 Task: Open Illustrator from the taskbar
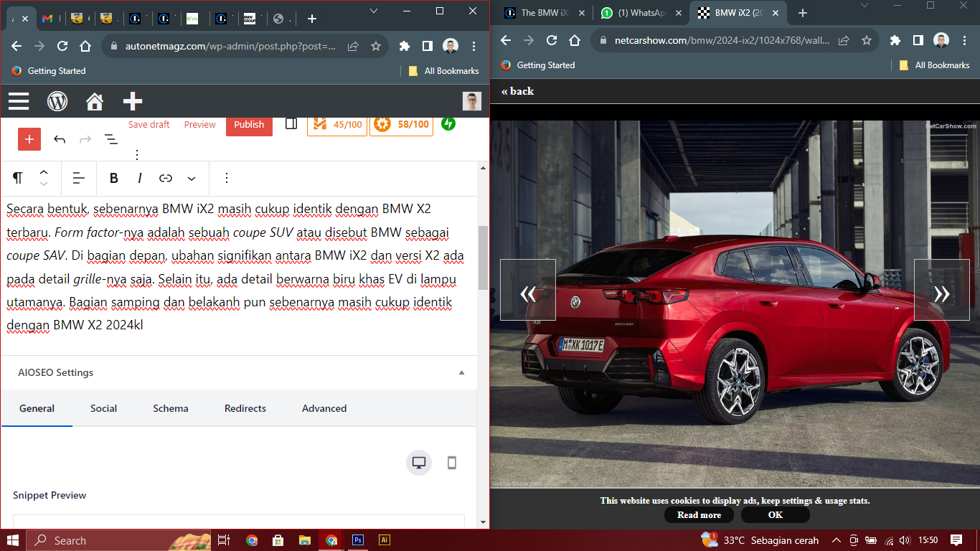pos(384,540)
